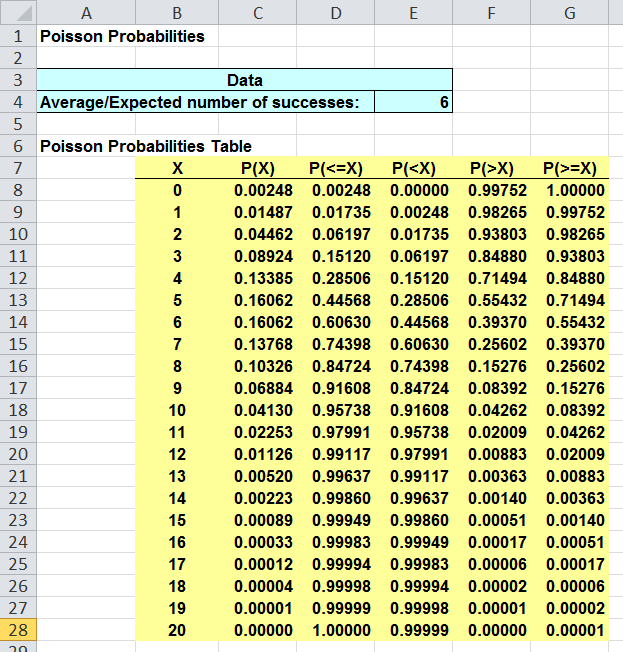The width and height of the screenshot is (623, 652).
Task: Click P(X) cell showing 0.02253
Action: (x=257, y=432)
